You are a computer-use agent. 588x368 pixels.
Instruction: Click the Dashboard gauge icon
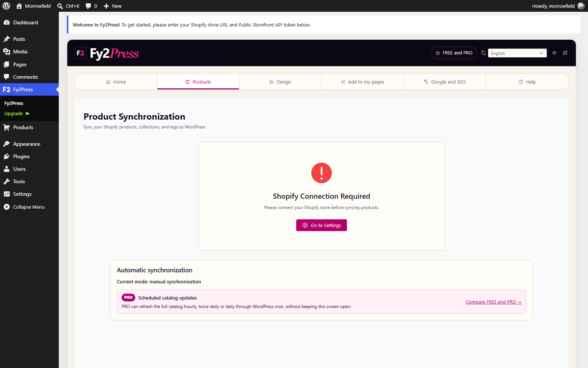coord(7,22)
